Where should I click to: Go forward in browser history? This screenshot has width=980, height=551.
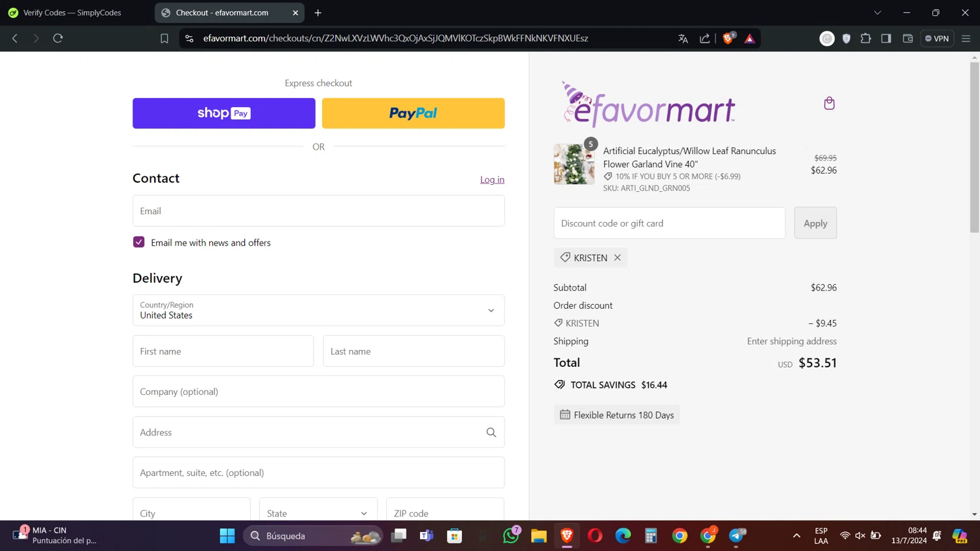[37, 39]
